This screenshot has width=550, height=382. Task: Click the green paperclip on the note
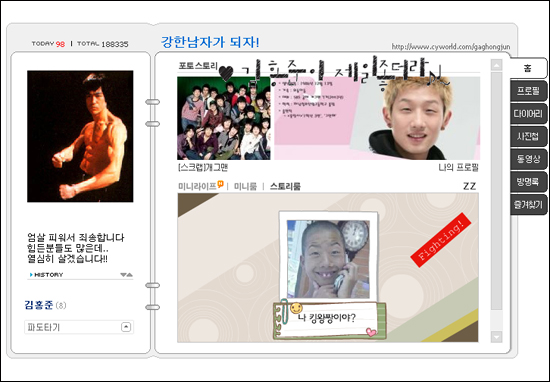tap(284, 311)
